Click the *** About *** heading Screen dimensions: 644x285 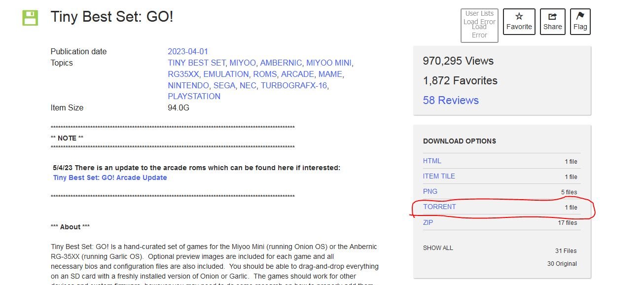point(70,227)
